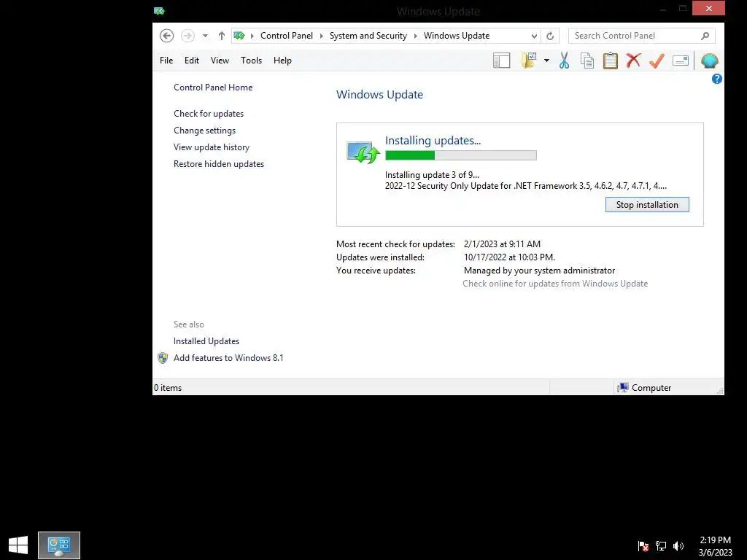Viewport: 747px width, 560px height.
Task: Select Control Panel in the breadcrumb path
Action: click(x=286, y=36)
